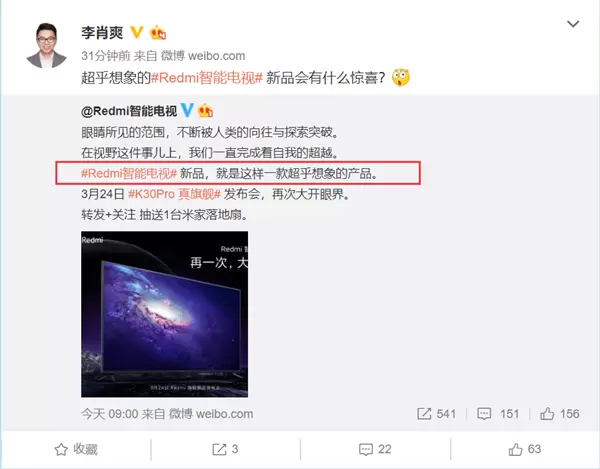600x469 pixels.
Task: Open comments tab with count 22
Action: tap(375, 449)
